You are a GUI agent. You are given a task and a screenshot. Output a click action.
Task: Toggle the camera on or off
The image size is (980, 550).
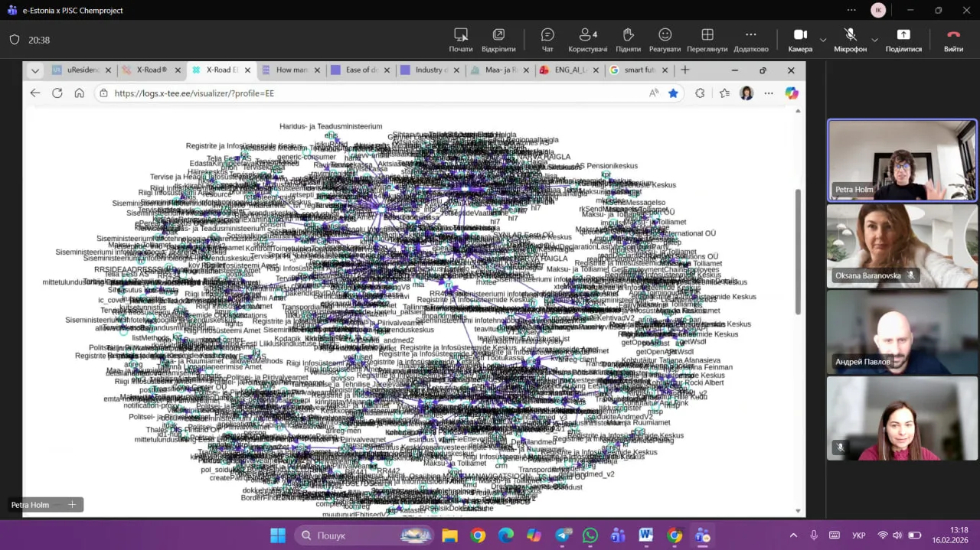click(800, 40)
